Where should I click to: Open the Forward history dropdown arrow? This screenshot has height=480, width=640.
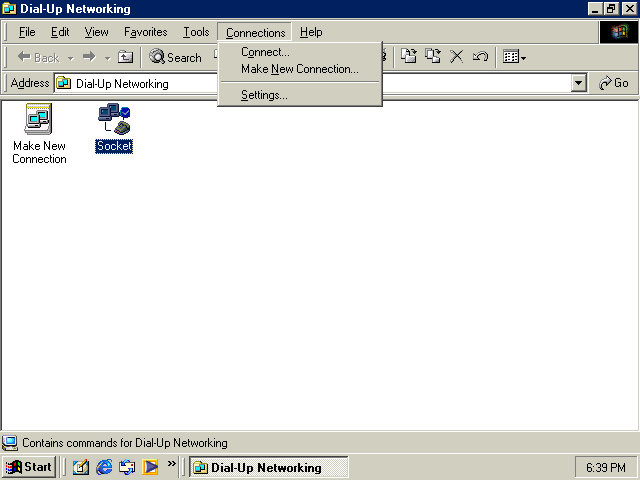(x=107, y=58)
